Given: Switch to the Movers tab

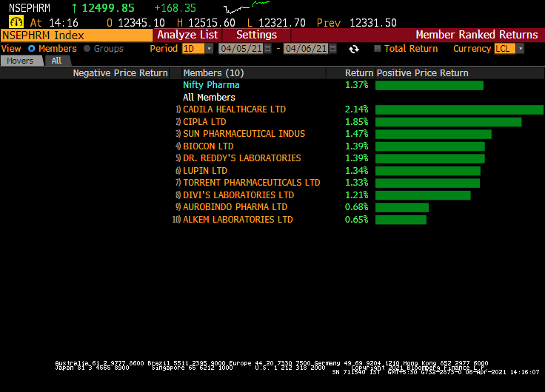Looking at the screenshot, I should pyautogui.click(x=20, y=61).
